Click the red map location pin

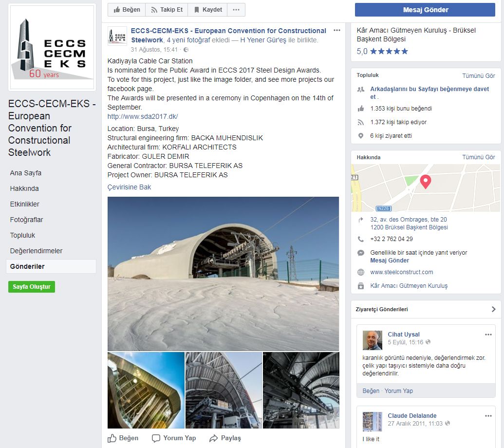click(x=426, y=181)
